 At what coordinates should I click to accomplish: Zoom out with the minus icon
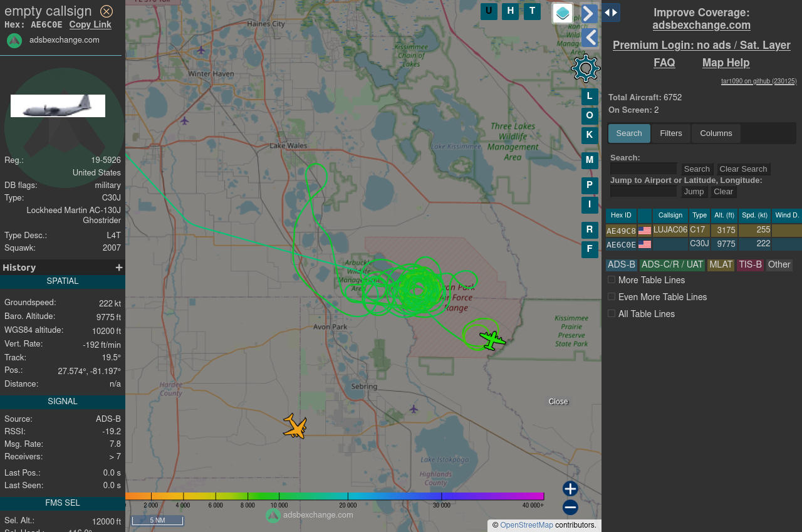tap(570, 508)
